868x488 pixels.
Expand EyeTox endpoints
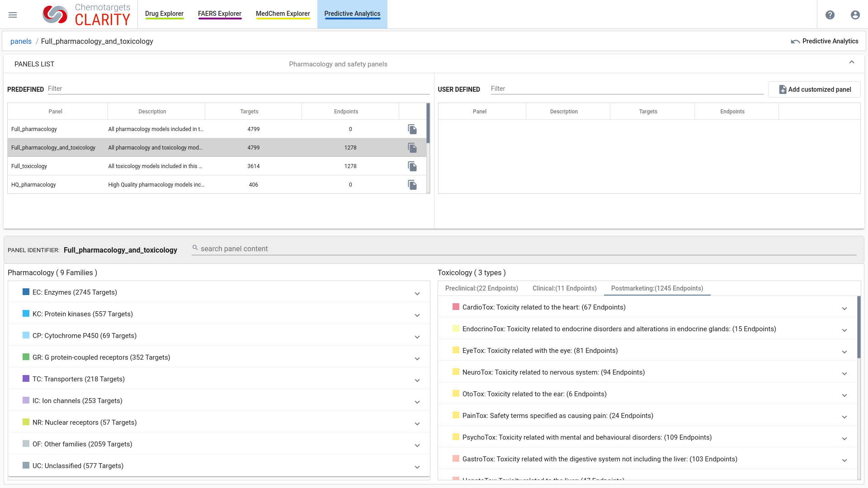click(x=844, y=352)
